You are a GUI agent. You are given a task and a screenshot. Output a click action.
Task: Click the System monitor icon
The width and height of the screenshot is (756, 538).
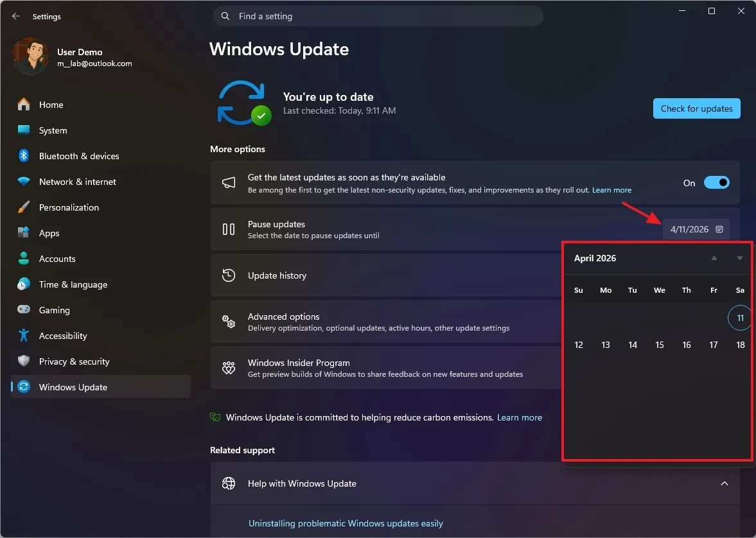tap(24, 130)
